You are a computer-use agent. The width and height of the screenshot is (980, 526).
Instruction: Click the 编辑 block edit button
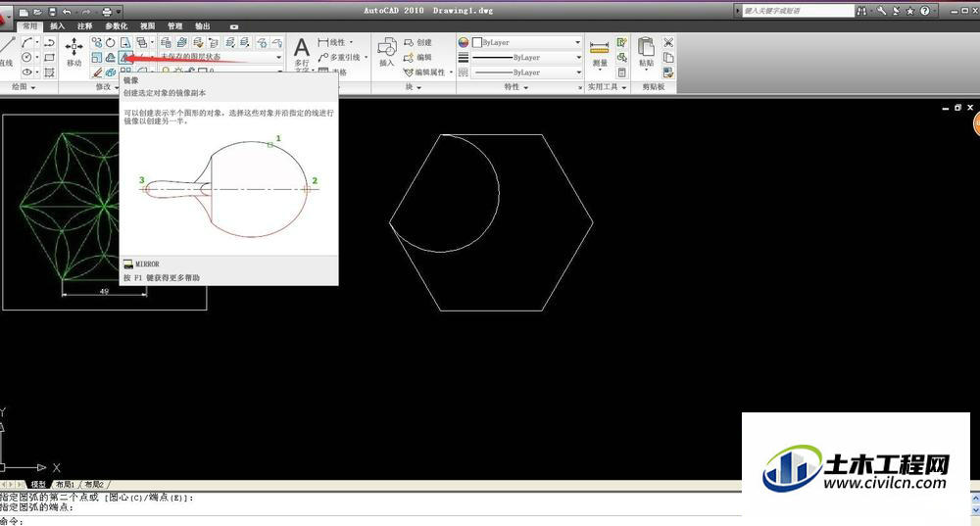[x=417, y=58]
